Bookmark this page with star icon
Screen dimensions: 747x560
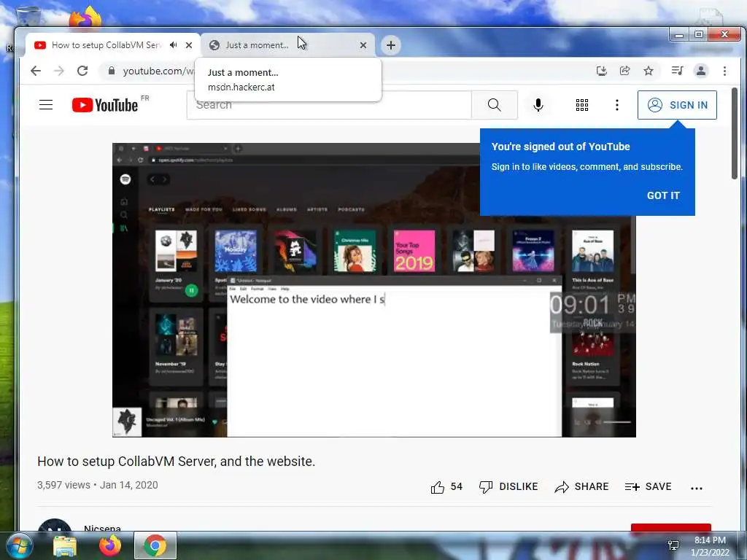tap(649, 71)
